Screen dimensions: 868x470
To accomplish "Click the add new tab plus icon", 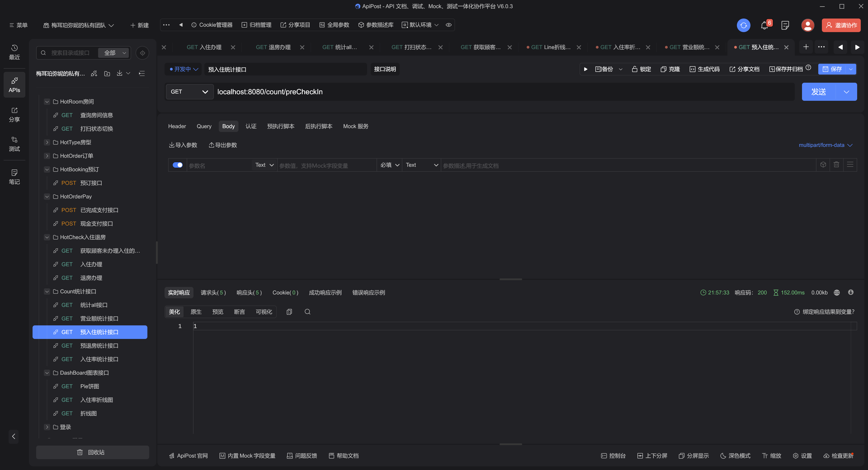I will pos(806,47).
